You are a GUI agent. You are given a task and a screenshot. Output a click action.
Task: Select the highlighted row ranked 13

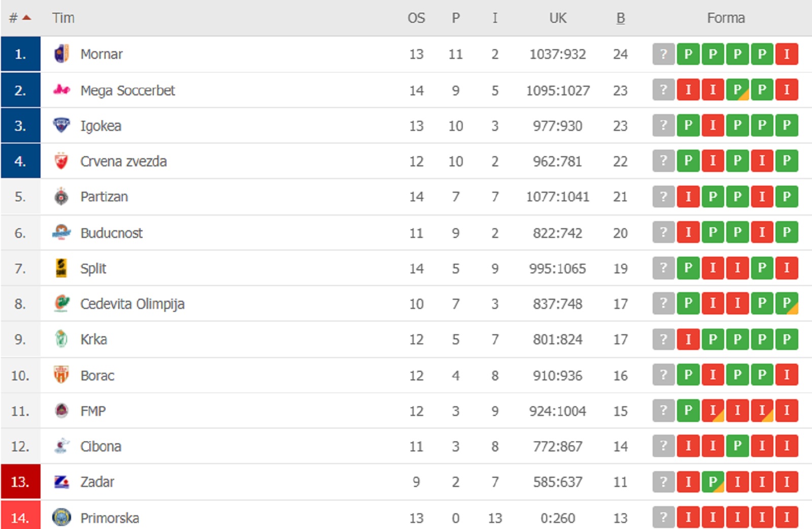(x=20, y=482)
